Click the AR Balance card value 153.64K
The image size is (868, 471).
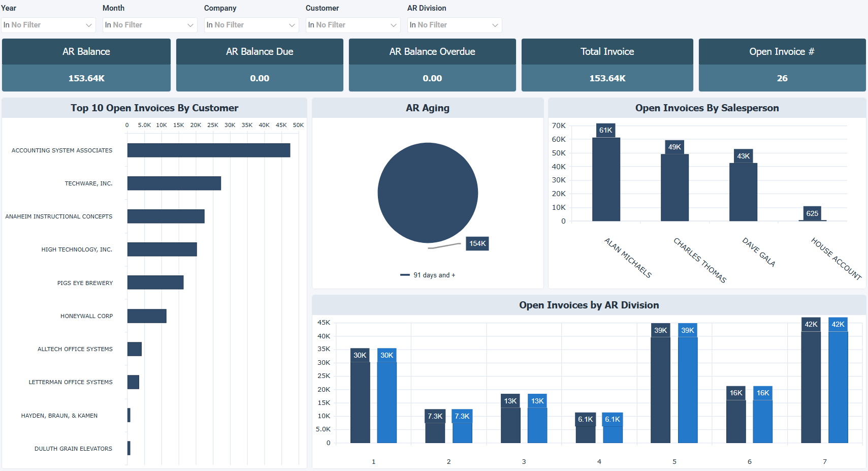[x=86, y=78]
